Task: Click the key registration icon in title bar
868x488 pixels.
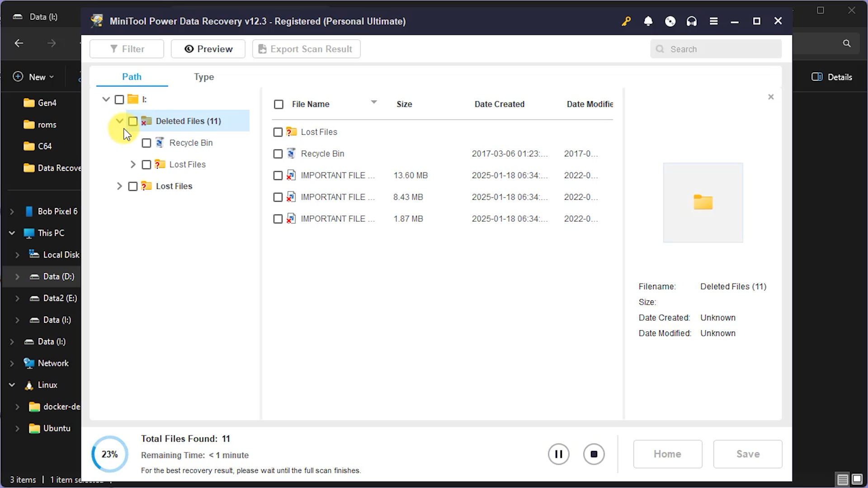Action: [x=626, y=21]
